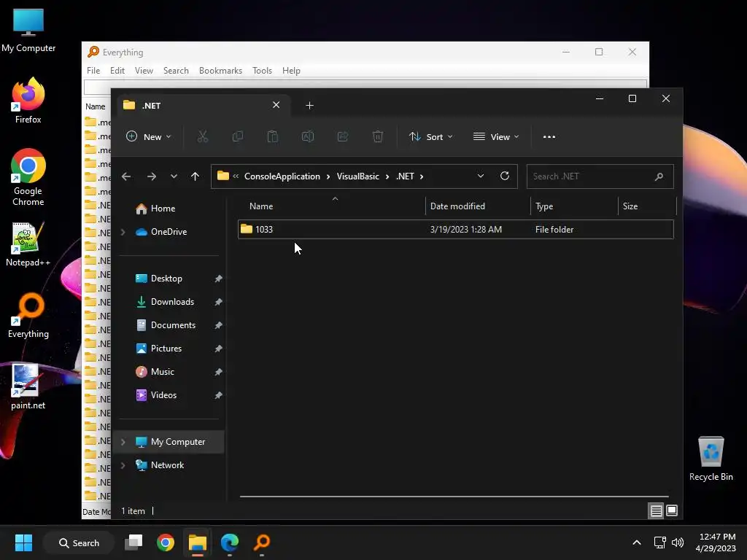
Task: Open File menu in Everything window
Action: 93,71
